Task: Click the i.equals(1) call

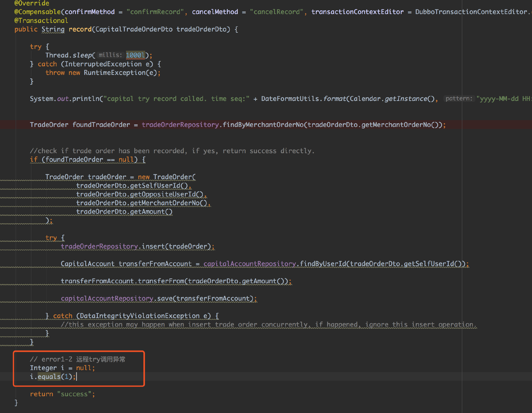Action: [x=53, y=377]
